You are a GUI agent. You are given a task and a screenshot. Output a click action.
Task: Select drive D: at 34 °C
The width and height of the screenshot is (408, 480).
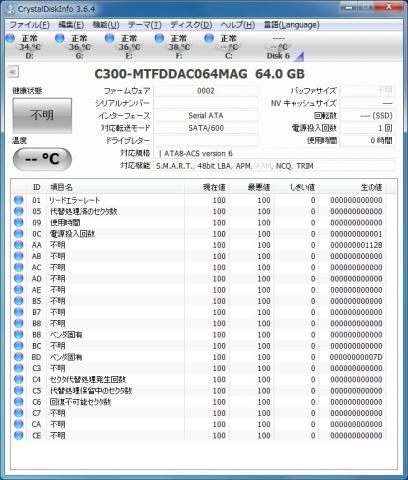point(24,47)
